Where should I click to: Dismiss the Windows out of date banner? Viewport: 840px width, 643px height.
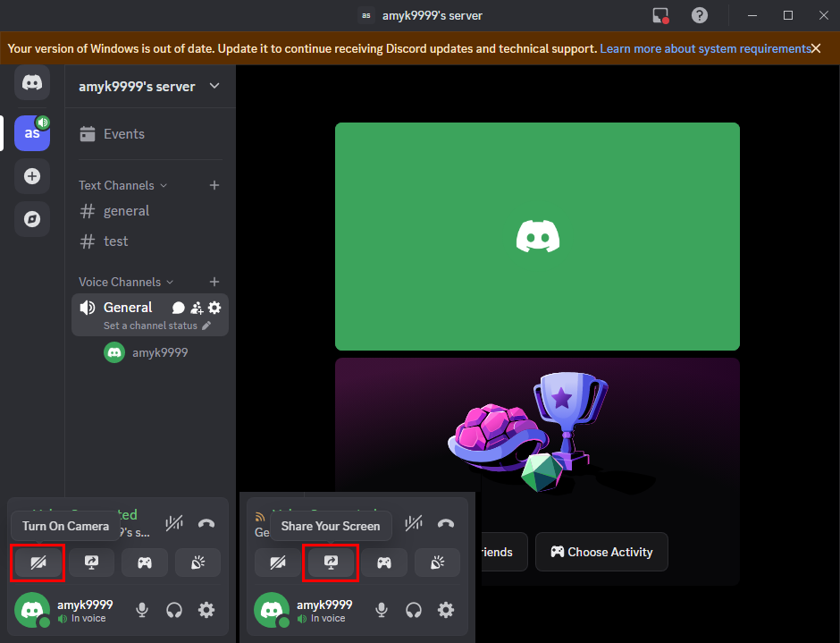coord(816,49)
